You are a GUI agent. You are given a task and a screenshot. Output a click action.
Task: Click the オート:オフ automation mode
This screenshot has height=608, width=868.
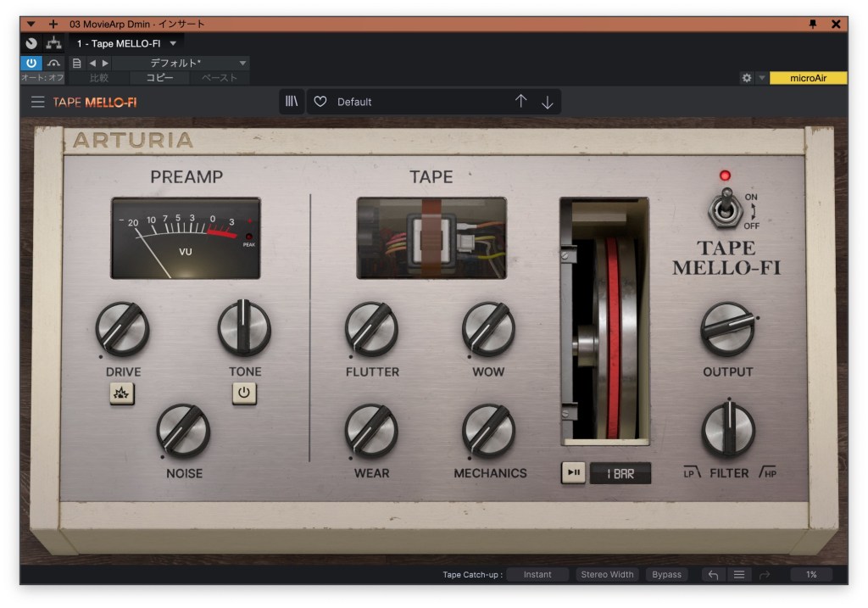pyautogui.click(x=42, y=77)
